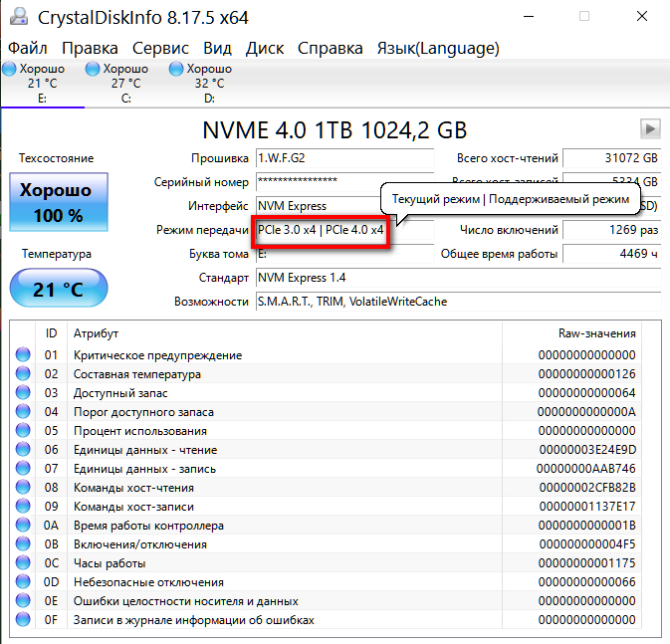
Task: Click status icon of Время работы контроллера row
Action: click(23, 525)
